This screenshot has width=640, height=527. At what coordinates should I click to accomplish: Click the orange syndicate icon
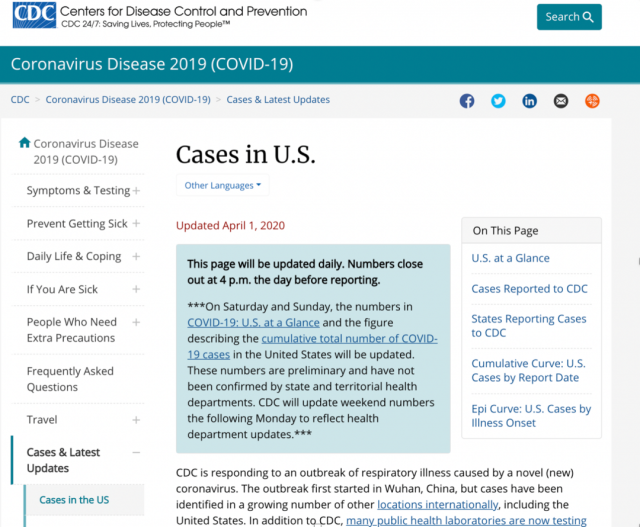click(x=592, y=101)
